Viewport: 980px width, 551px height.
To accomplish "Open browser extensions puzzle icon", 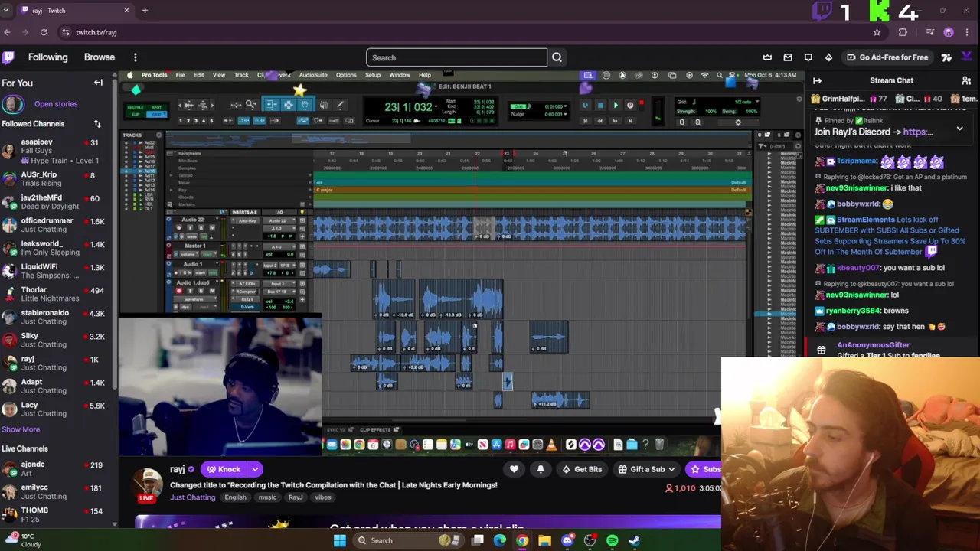I will [x=903, y=32].
